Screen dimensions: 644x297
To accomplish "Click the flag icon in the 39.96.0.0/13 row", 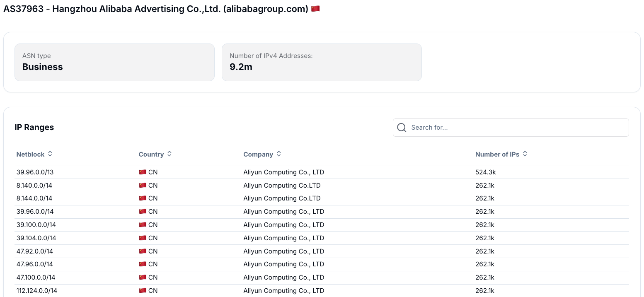I will (x=143, y=172).
